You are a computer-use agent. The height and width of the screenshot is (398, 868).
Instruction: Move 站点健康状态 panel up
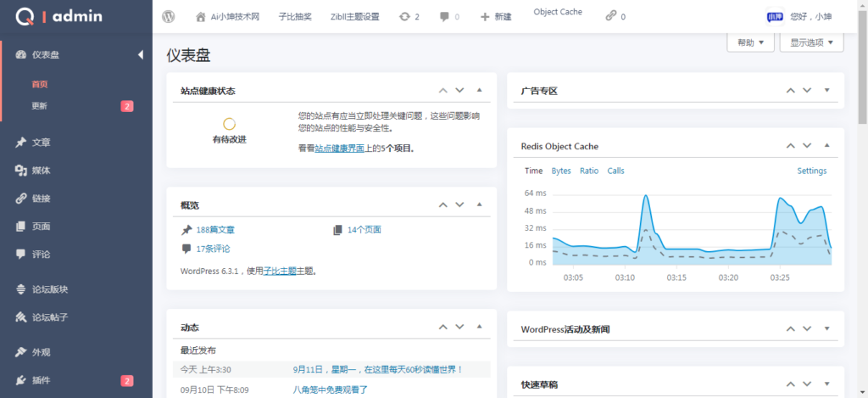coord(442,90)
